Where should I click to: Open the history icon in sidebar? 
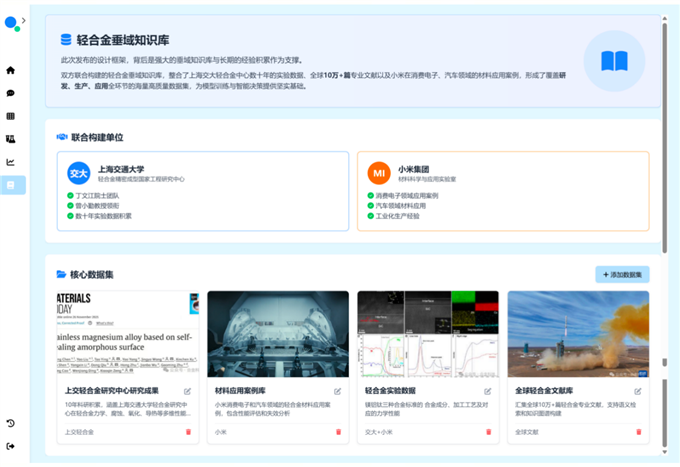(11, 423)
